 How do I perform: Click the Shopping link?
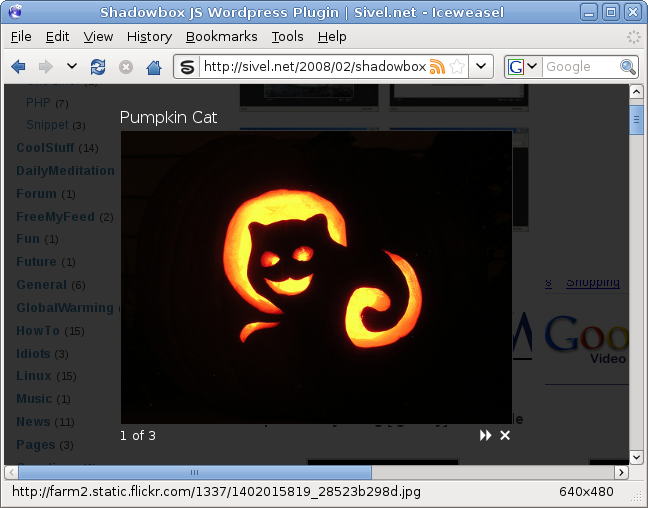click(592, 282)
